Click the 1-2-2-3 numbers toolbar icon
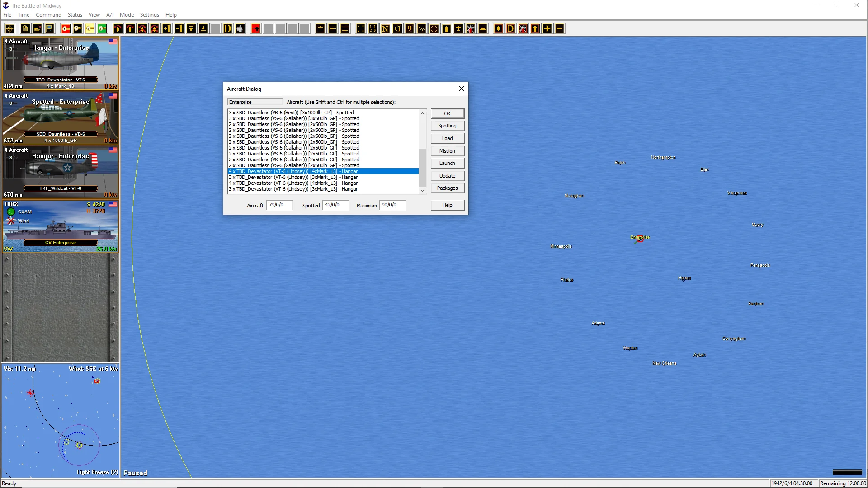The width and height of the screenshot is (868, 488). tap(373, 29)
